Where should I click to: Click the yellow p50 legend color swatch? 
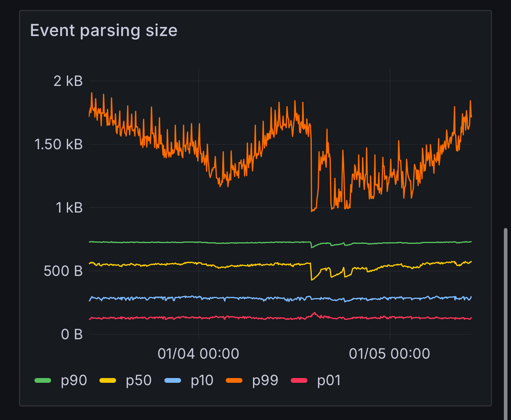pos(108,380)
